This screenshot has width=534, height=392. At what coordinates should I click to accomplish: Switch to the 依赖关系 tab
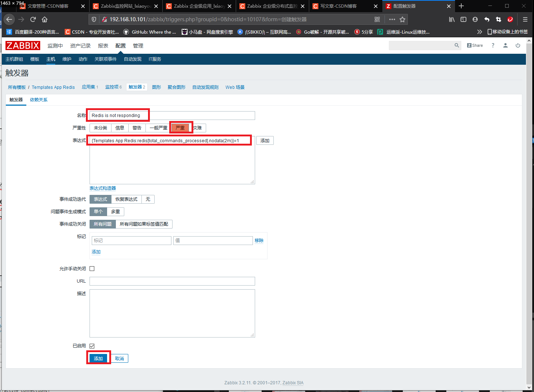(39, 100)
